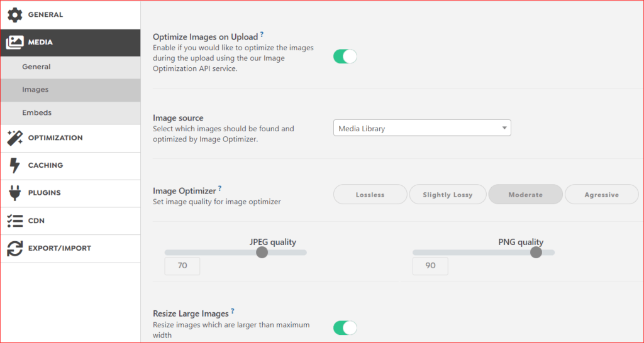Click the General gear icon
This screenshot has height=343, width=644.
[15, 15]
